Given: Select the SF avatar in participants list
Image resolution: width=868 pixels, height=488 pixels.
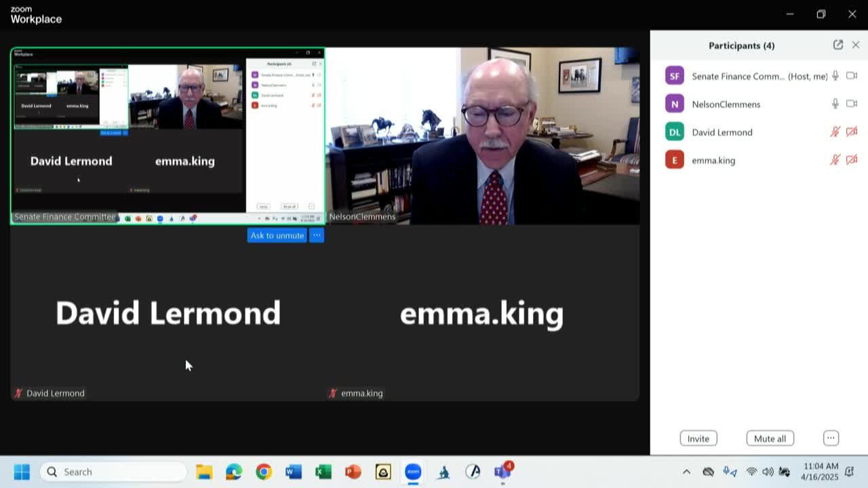Looking at the screenshot, I should click(674, 76).
